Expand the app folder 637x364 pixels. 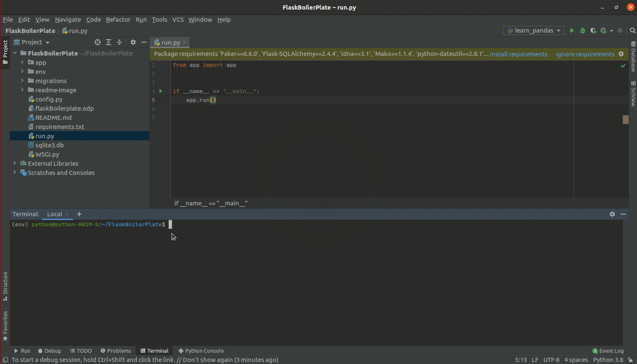tap(22, 62)
